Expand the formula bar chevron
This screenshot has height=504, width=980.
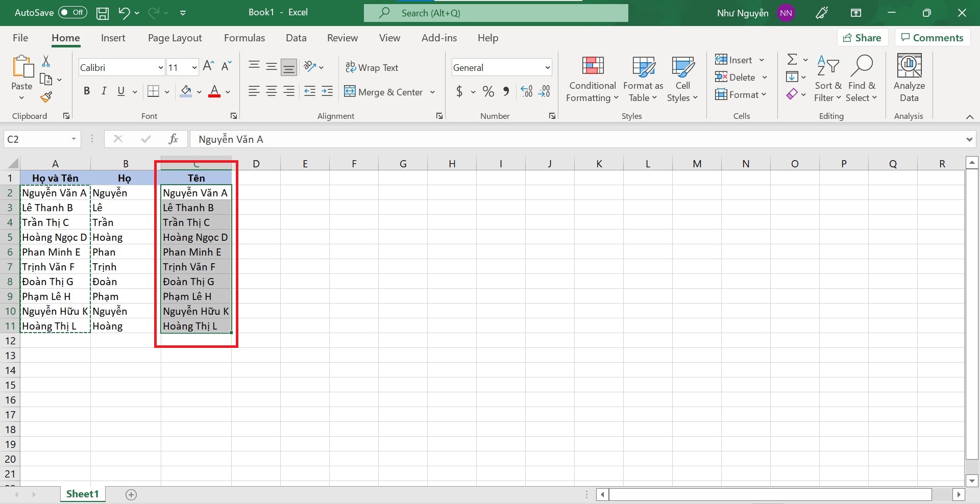(969, 139)
